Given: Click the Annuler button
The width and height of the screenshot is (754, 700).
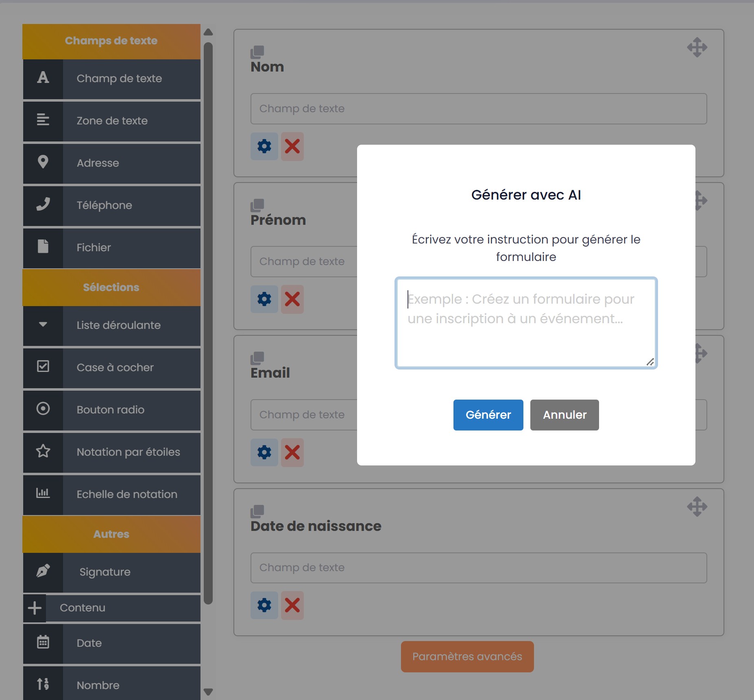Looking at the screenshot, I should pyautogui.click(x=564, y=415).
